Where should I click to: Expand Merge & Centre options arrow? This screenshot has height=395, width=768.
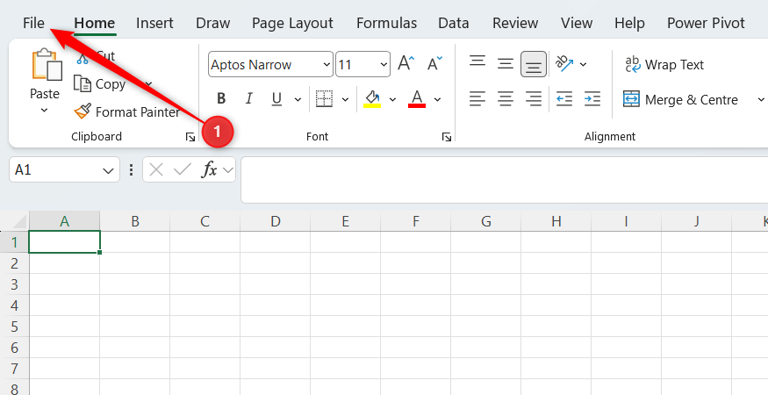(x=761, y=99)
